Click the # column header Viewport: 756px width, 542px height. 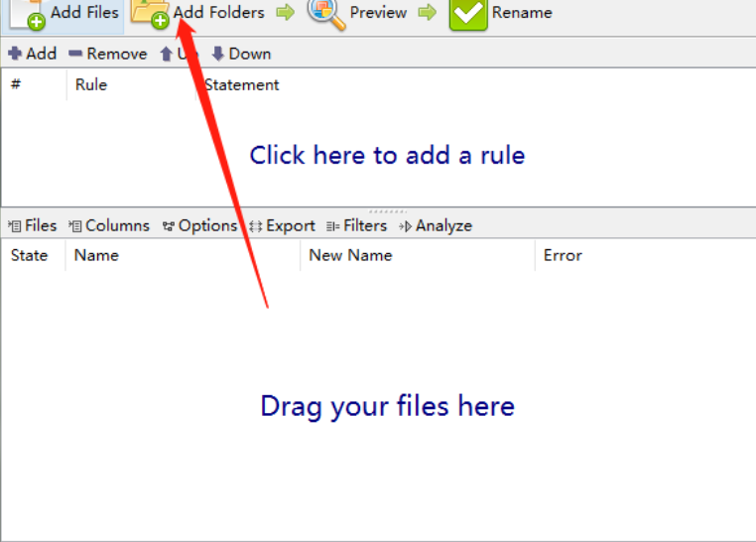point(16,84)
